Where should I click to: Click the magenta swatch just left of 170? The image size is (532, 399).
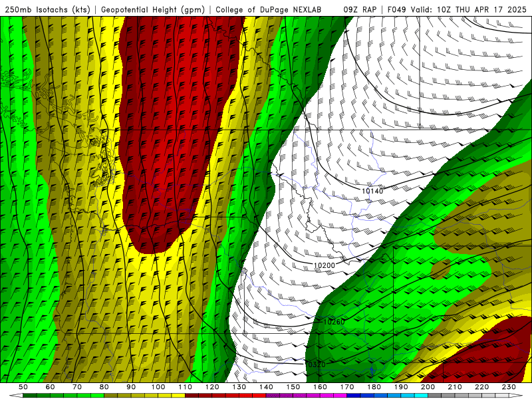pos(340,396)
